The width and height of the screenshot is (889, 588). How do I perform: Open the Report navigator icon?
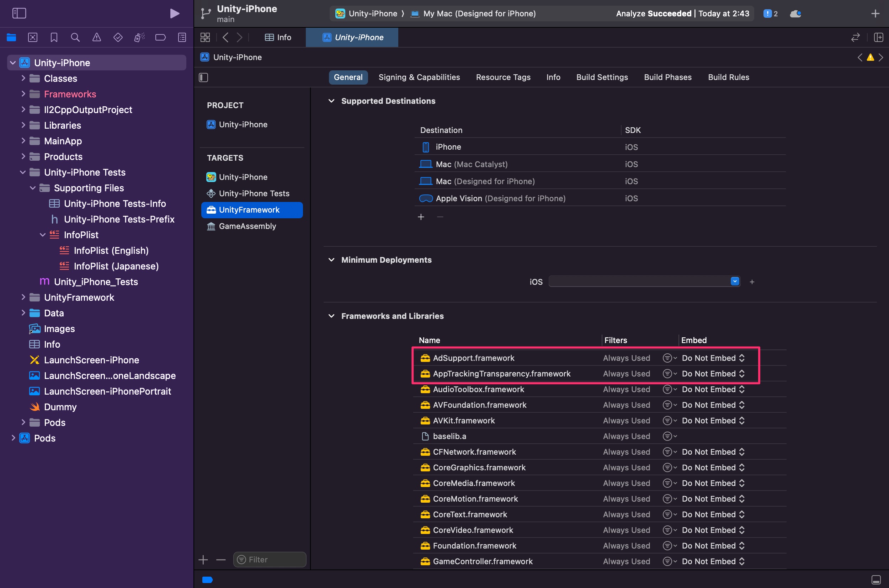[182, 37]
